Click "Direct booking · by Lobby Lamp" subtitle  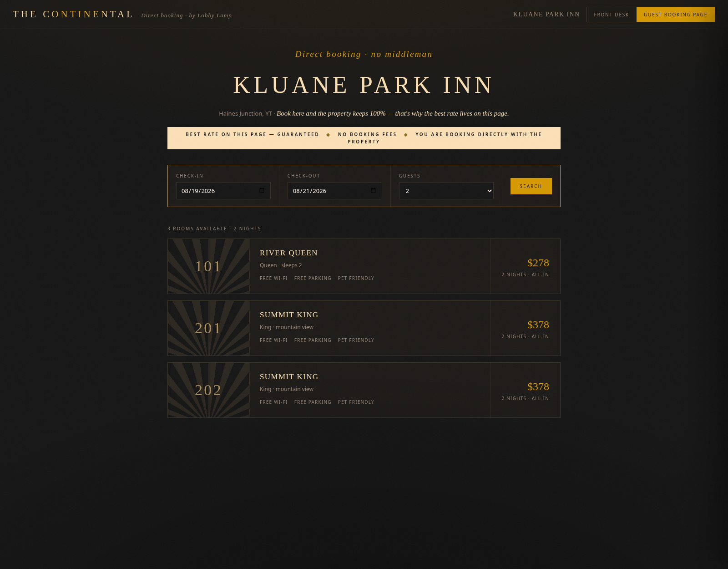pos(187,15)
